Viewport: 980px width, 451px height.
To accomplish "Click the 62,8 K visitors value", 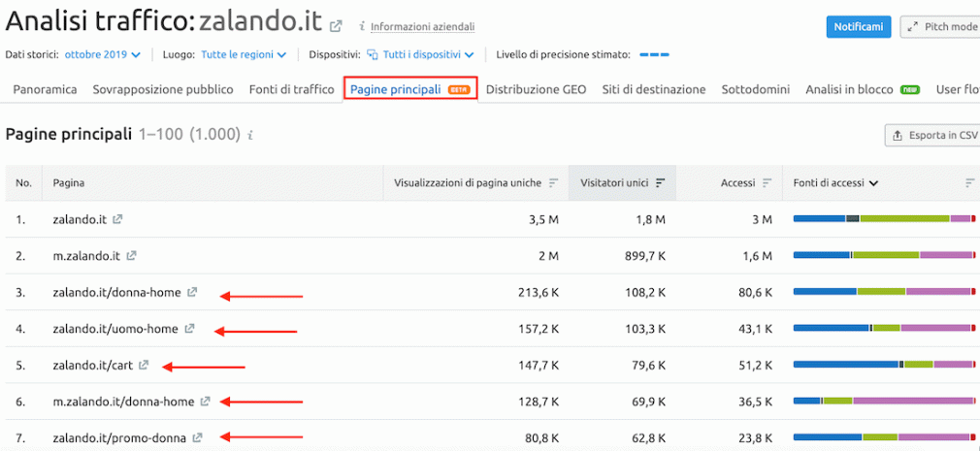I will coord(647,437).
